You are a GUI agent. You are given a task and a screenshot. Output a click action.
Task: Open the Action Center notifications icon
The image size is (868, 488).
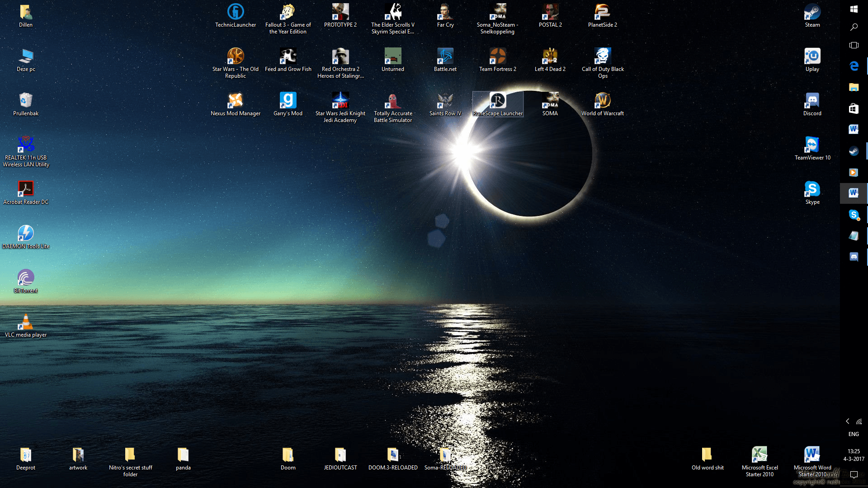854,474
